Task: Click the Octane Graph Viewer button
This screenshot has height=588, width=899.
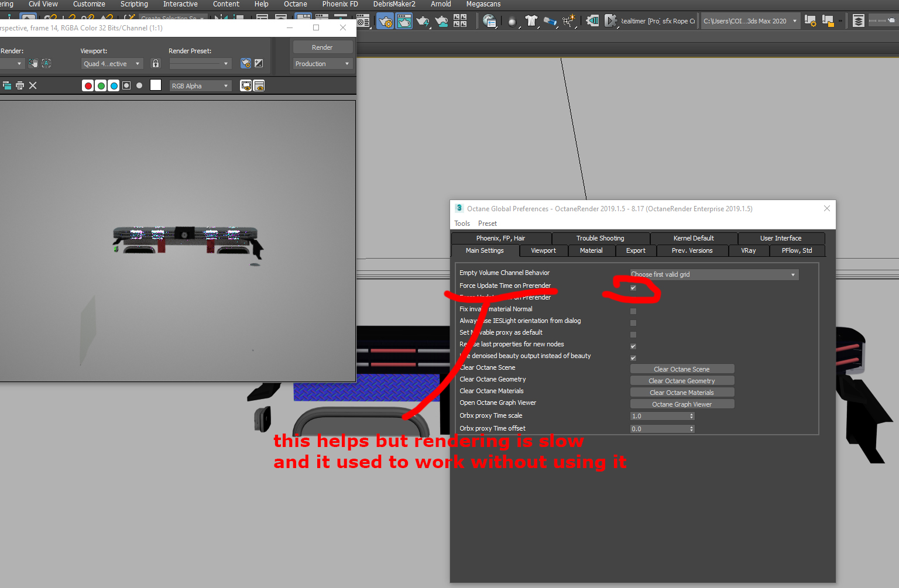Action: [x=682, y=404]
